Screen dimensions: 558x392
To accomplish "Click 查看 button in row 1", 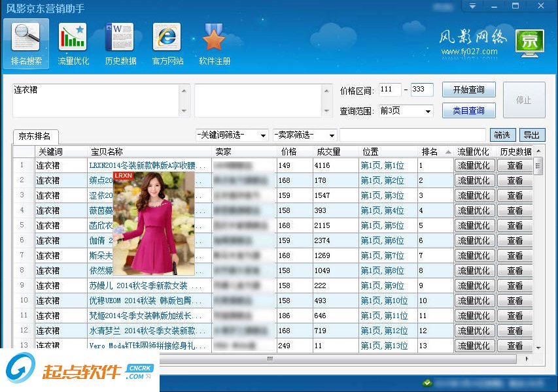I will (515, 165).
